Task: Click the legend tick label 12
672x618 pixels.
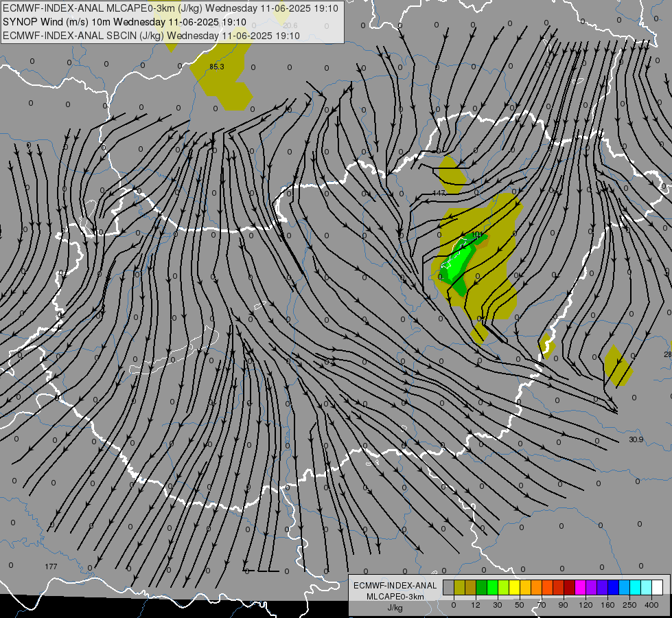Action: 476,605
